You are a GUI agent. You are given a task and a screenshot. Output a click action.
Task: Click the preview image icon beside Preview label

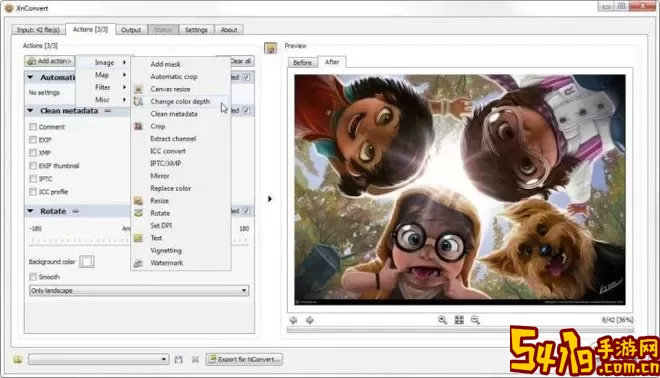click(x=271, y=48)
